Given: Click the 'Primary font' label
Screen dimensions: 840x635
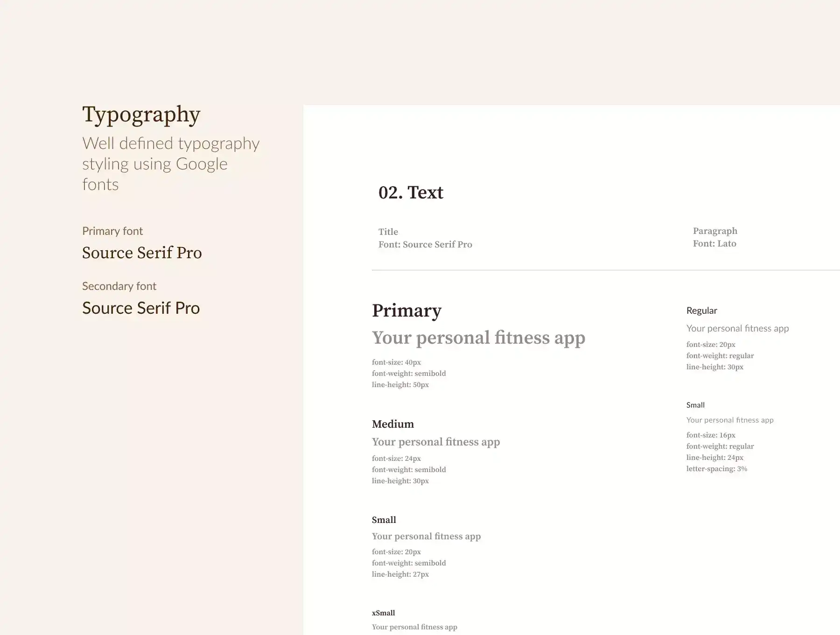Looking at the screenshot, I should coord(112,231).
